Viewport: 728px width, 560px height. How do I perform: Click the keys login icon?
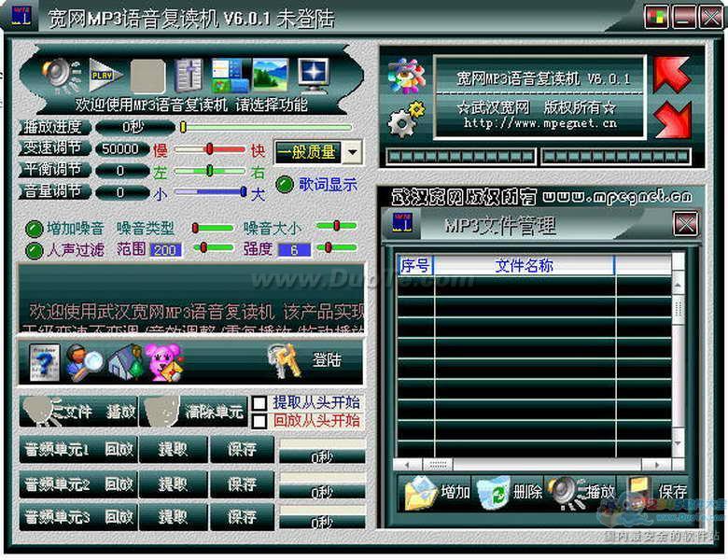tap(285, 361)
